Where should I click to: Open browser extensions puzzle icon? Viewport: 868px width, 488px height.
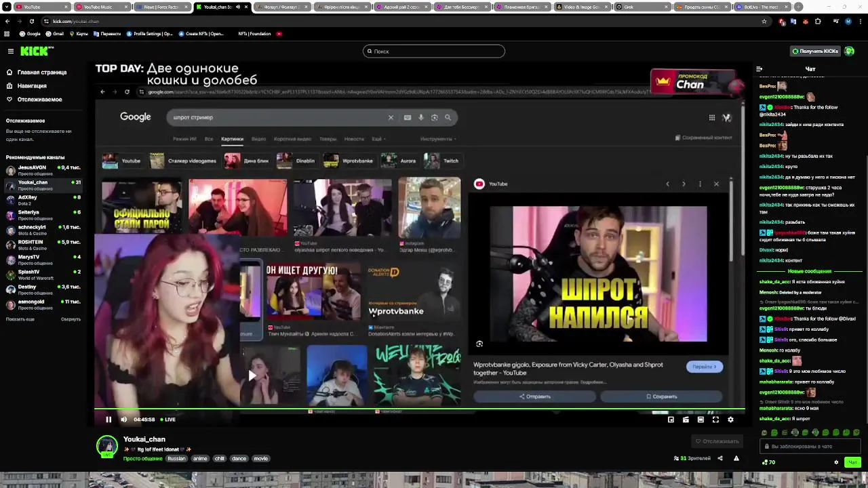pos(818,21)
